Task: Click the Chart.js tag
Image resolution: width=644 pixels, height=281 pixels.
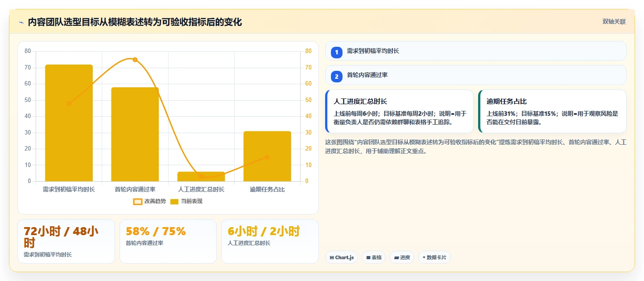Action: [x=342, y=257]
